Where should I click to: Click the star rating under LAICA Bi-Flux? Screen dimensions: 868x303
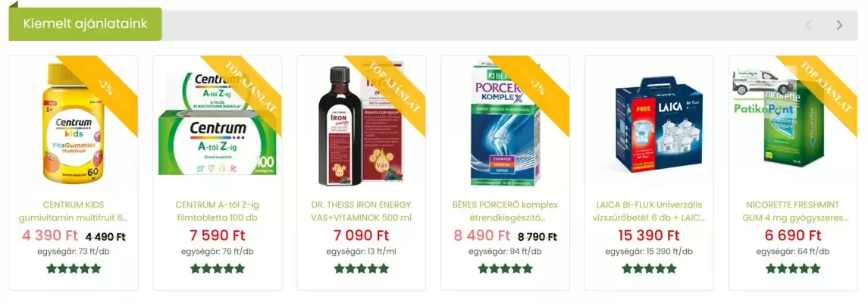649,269
